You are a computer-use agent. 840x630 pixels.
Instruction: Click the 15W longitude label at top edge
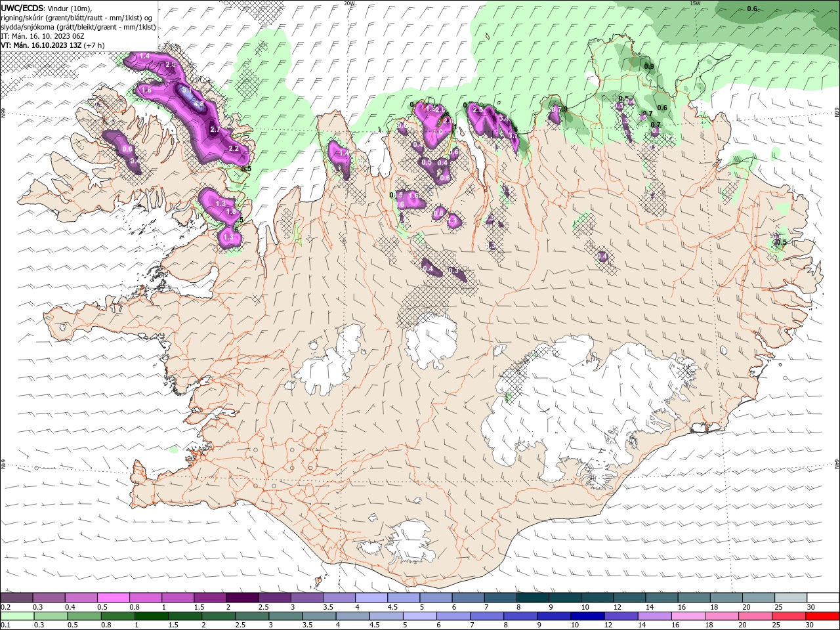695,3
